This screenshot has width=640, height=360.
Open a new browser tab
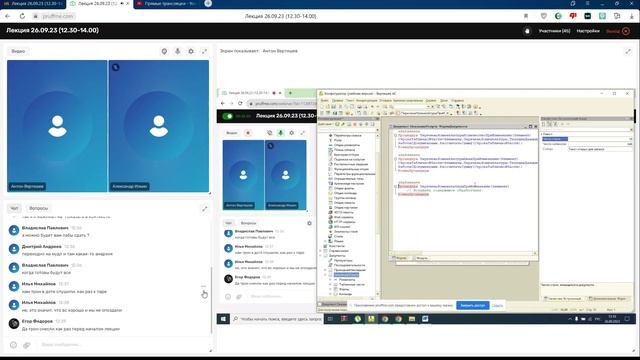(x=208, y=3)
